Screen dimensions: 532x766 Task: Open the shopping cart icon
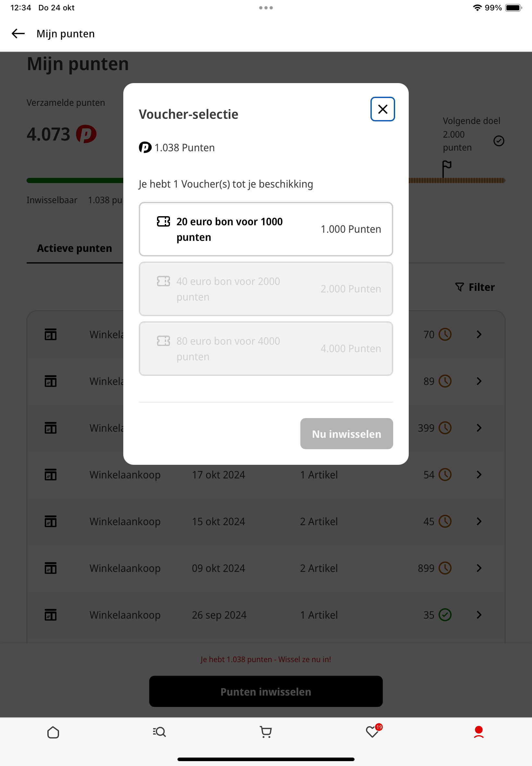point(266,732)
